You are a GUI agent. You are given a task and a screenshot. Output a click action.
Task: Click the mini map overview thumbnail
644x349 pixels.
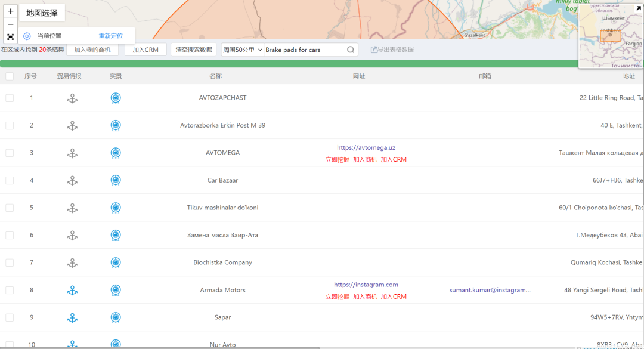pyautogui.click(x=611, y=36)
